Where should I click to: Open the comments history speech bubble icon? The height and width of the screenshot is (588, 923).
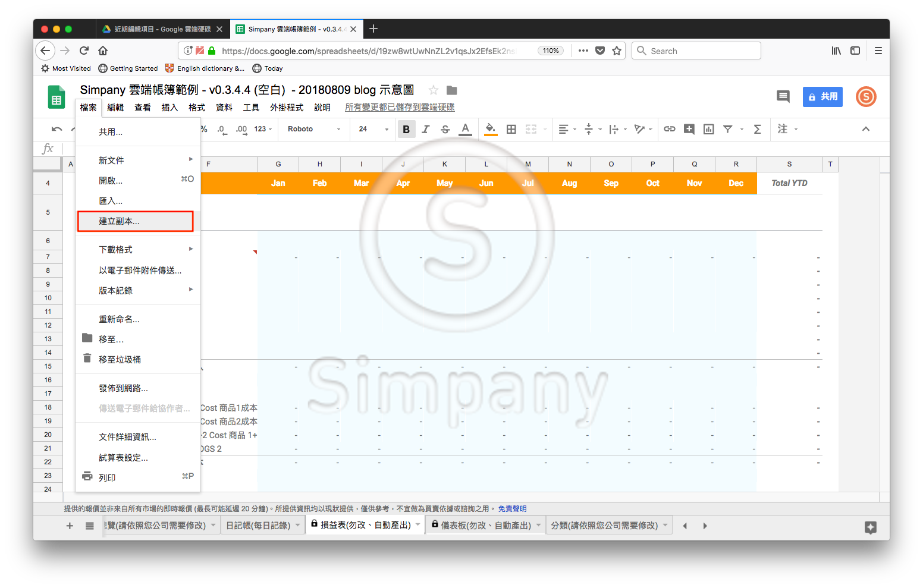tap(783, 96)
